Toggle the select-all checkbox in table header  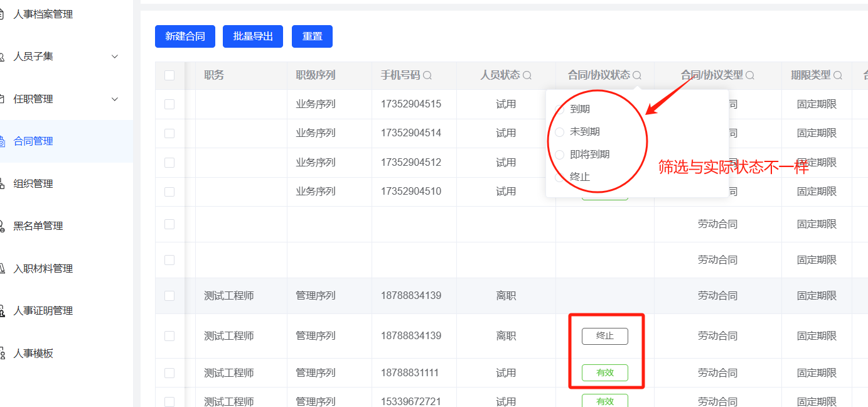click(169, 75)
